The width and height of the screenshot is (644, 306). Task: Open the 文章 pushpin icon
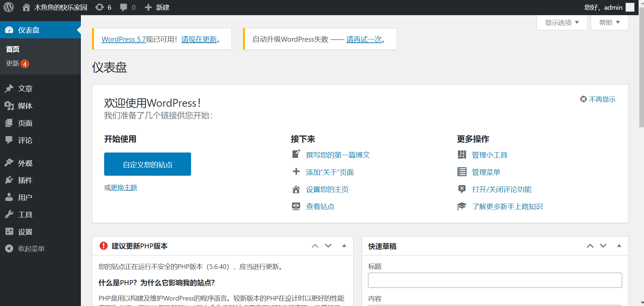9,89
